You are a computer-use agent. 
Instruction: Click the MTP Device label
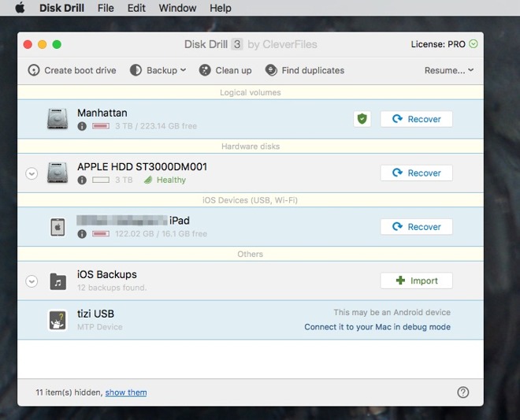tap(100, 327)
